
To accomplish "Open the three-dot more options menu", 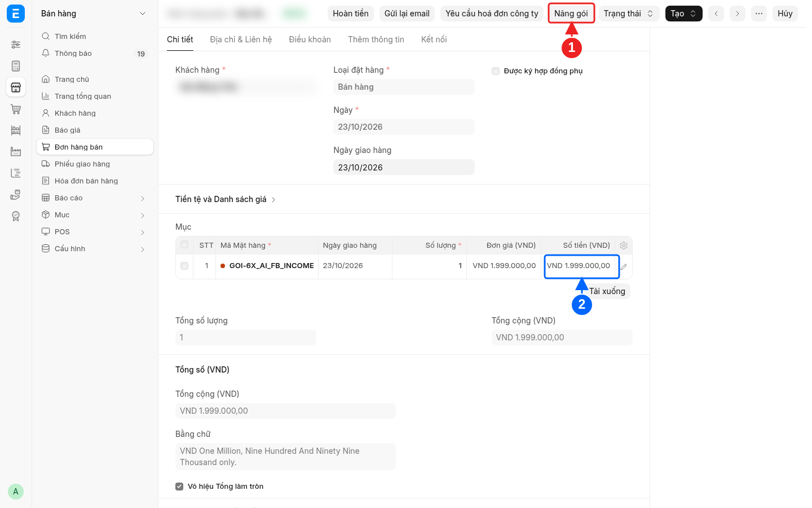I will (x=759, y=14).
